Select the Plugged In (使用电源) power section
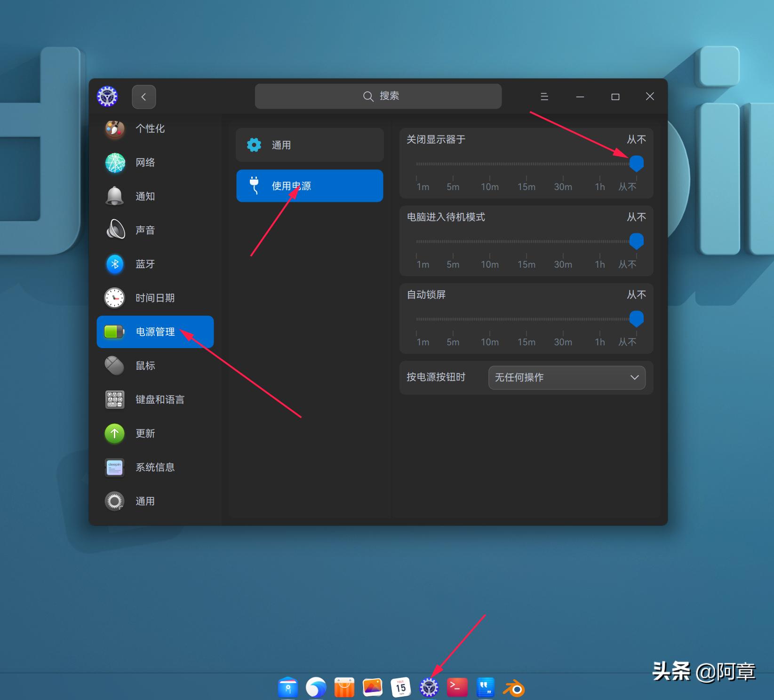774x700 pixels. (309, 185)
